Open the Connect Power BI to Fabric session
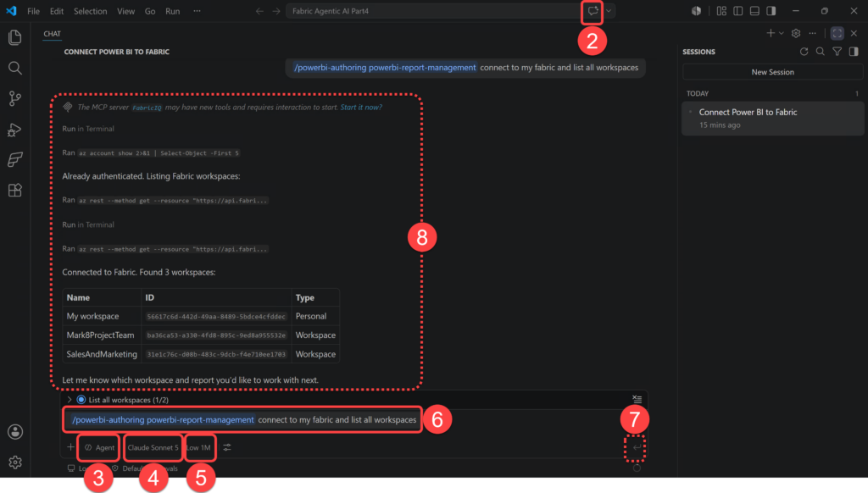 pos(772,118)
